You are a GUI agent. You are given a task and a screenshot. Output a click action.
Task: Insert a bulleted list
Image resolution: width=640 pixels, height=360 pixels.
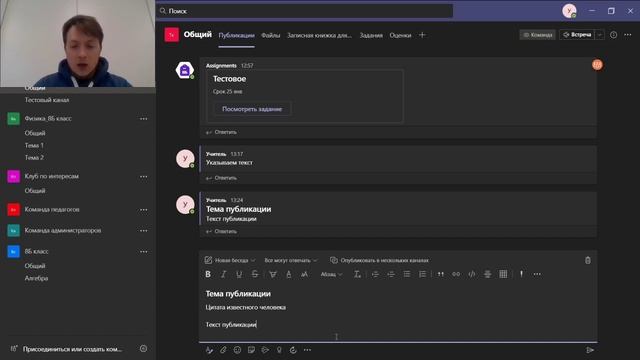(407, 274)
